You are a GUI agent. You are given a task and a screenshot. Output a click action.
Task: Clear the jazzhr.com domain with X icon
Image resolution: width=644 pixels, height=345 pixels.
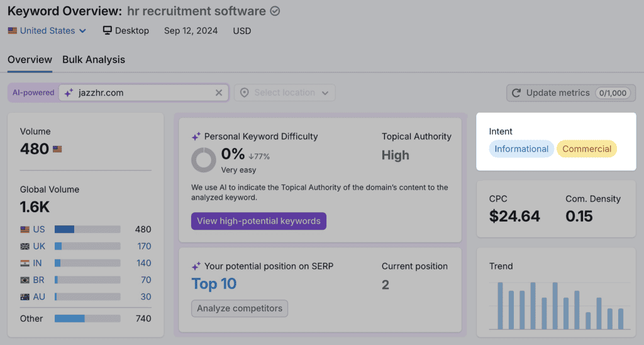pos(219,93)
